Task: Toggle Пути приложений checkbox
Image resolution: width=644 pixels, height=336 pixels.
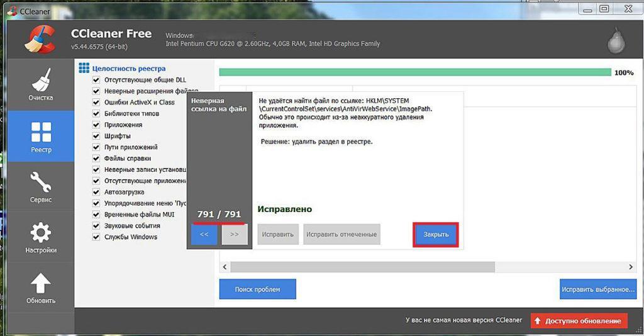Action: [x=96, y=147]
